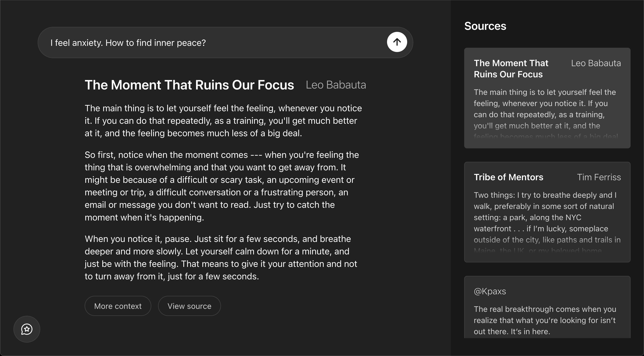The height and width of the screenshot is (356, 644).
Task: Click Leo Babauta beside the main article title
Action: click(x=336, y=85)
